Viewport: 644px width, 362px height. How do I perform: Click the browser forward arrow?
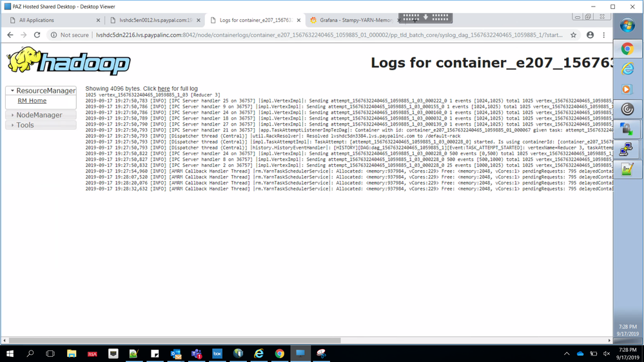[x=23, y=35]
